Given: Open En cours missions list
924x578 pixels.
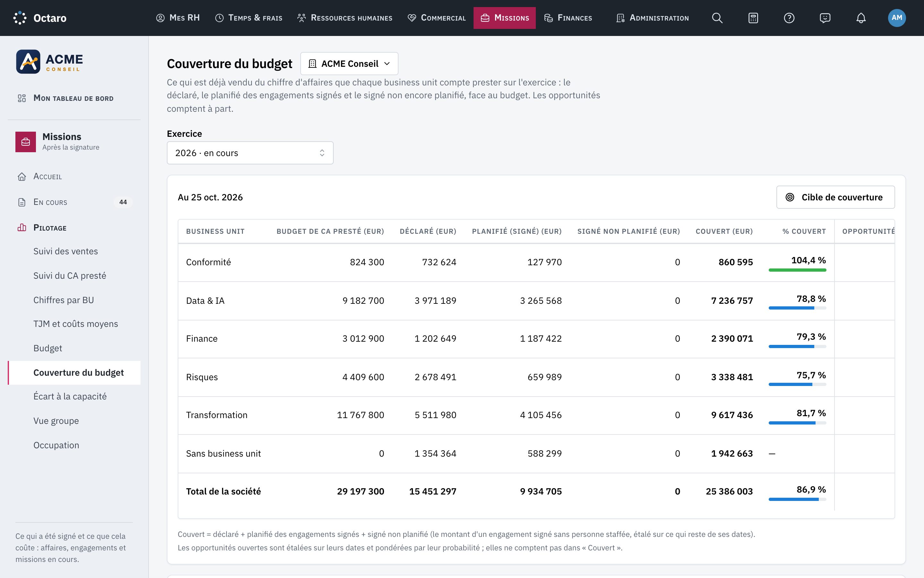Looking at the screenshot, I should coord(74,202).
